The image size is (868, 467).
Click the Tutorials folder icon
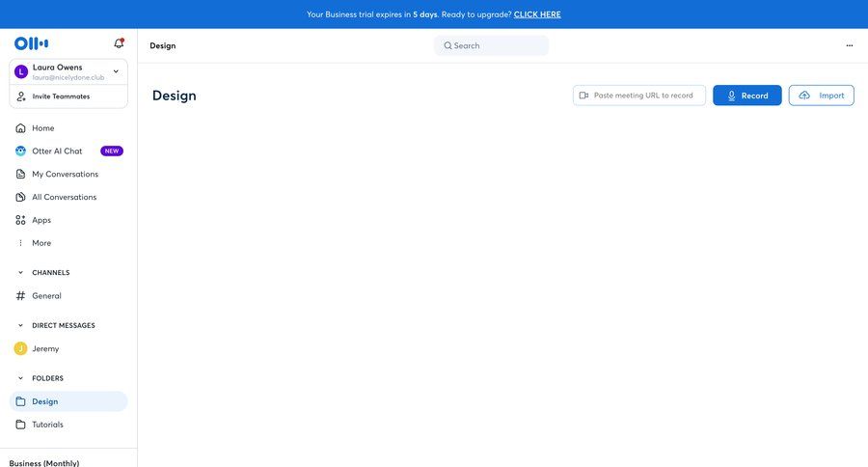click(x=20, y=425)
